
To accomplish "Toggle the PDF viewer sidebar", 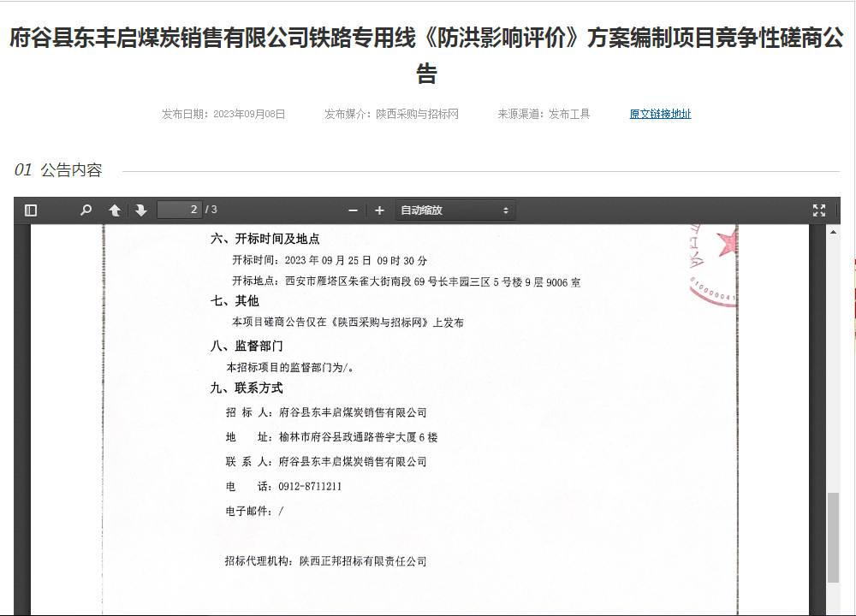I will pos(31,210).
